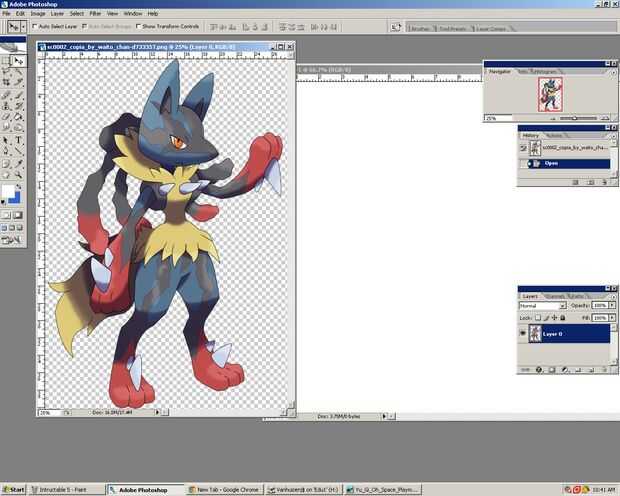Select the Healing Brush tool

[x=6, y=95]
